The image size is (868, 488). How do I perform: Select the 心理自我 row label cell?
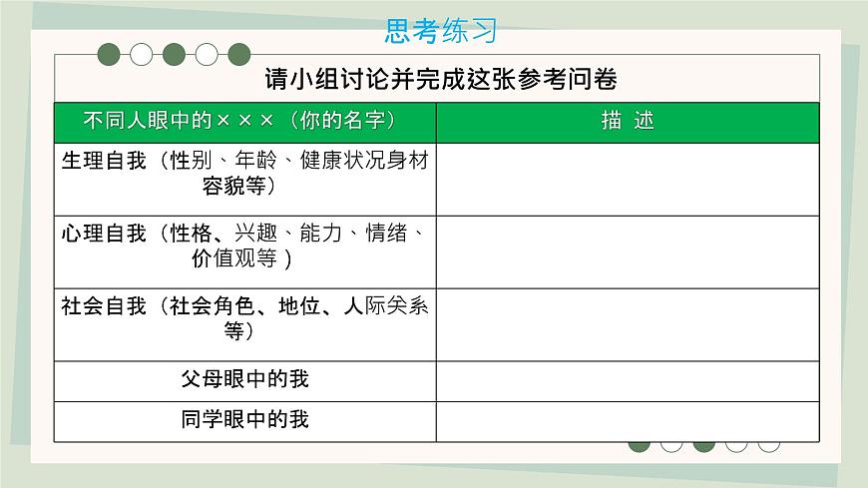coord(245,252)
